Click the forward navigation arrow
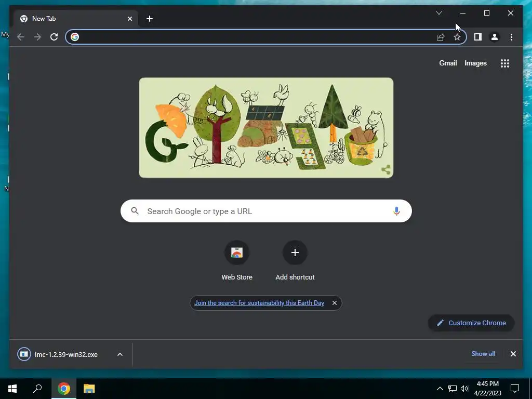The width and height of the screenshot is (532, 399). coord(37,37)
